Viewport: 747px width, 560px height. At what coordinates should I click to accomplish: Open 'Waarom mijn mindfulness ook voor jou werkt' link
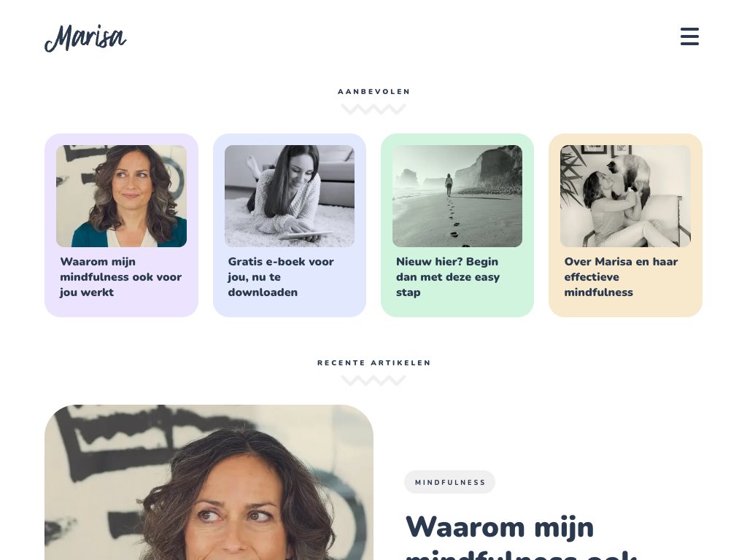point(121,276)
